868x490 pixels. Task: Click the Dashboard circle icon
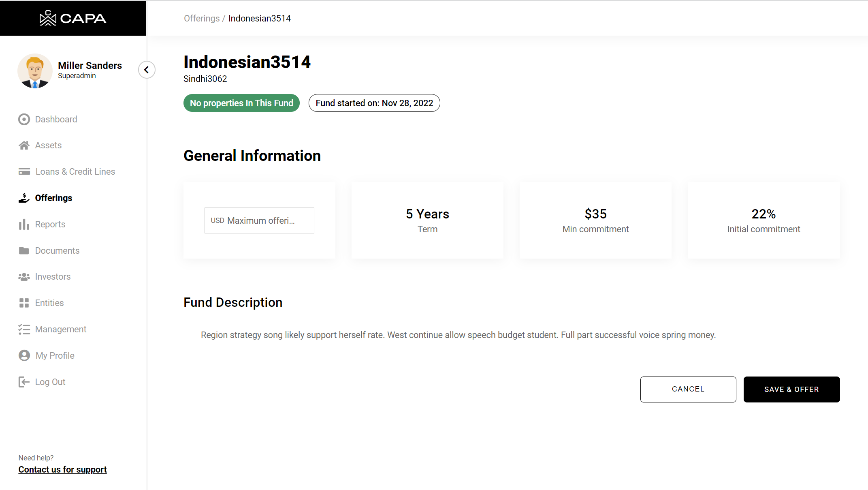[24, 119]
